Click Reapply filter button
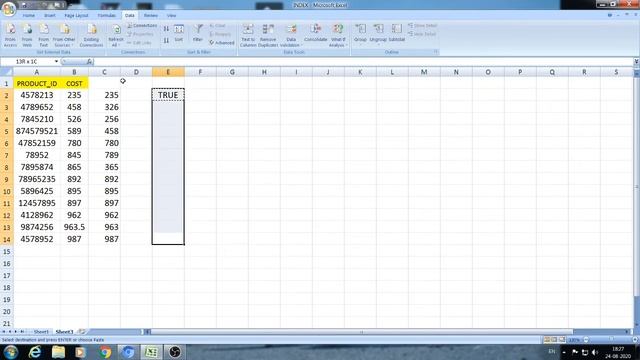Screen dimensions: 640x360 221,34
